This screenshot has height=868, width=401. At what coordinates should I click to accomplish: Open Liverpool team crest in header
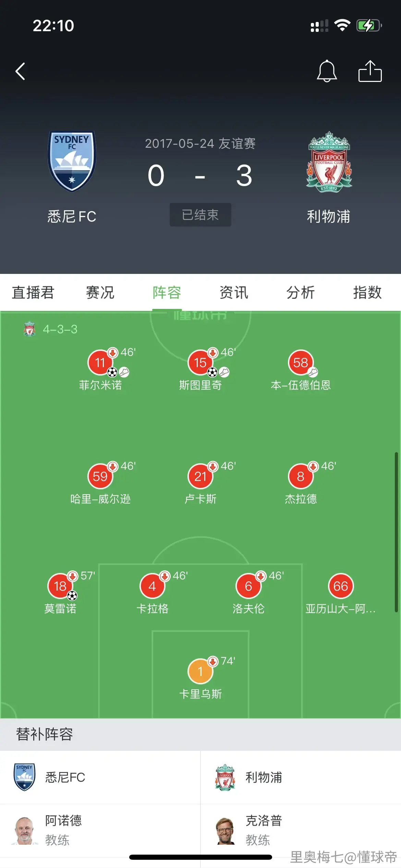tap(329, 161)
